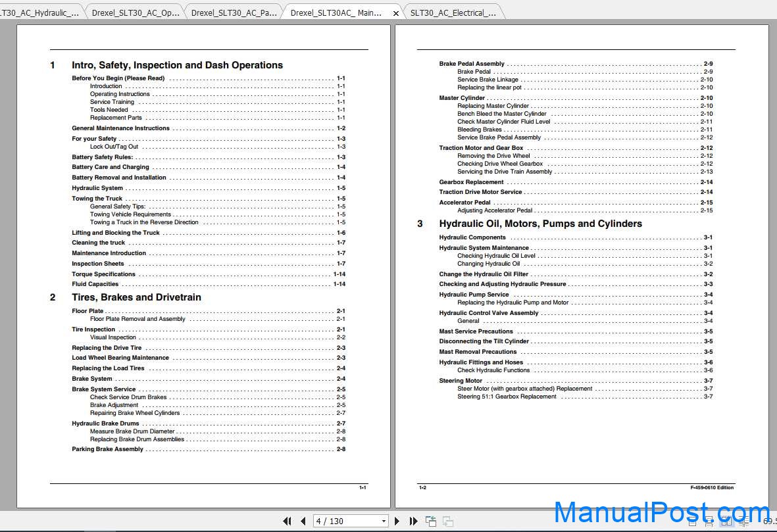Image resolution: width=777 pixels, height=532 pixels.
Task: Click the 'Changing Hydraulic Oil' entry
Action: click(586, 264)
